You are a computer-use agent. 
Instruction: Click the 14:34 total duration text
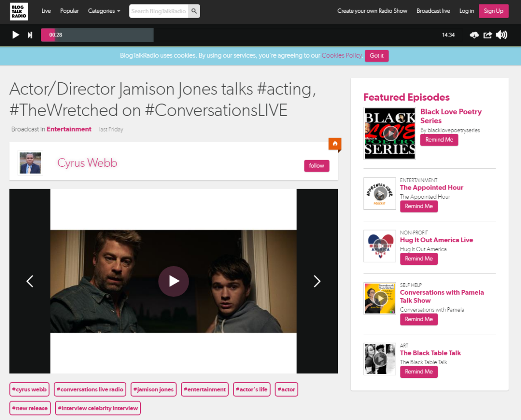[x=448, y=35]
